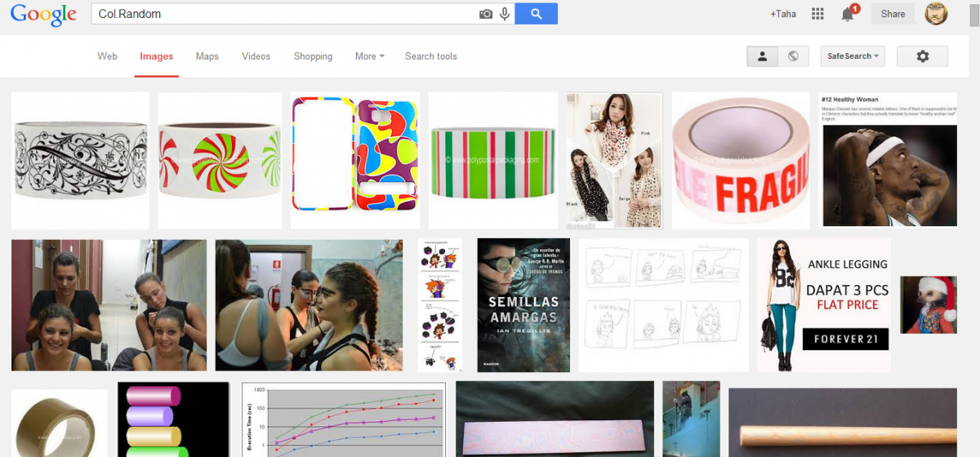This screenshot has width=980, height=457.
Task: Open the notifications bell
Action: pos(848,14)
